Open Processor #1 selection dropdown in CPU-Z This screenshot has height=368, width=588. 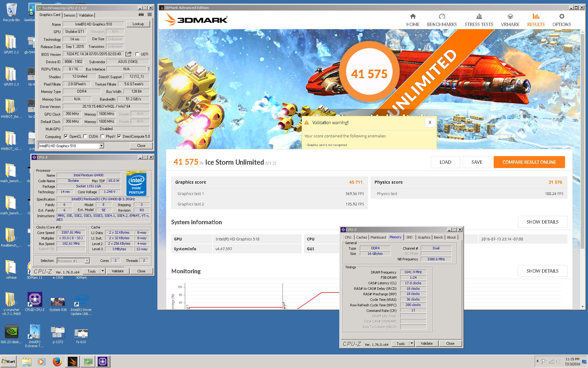coord(87,261)
